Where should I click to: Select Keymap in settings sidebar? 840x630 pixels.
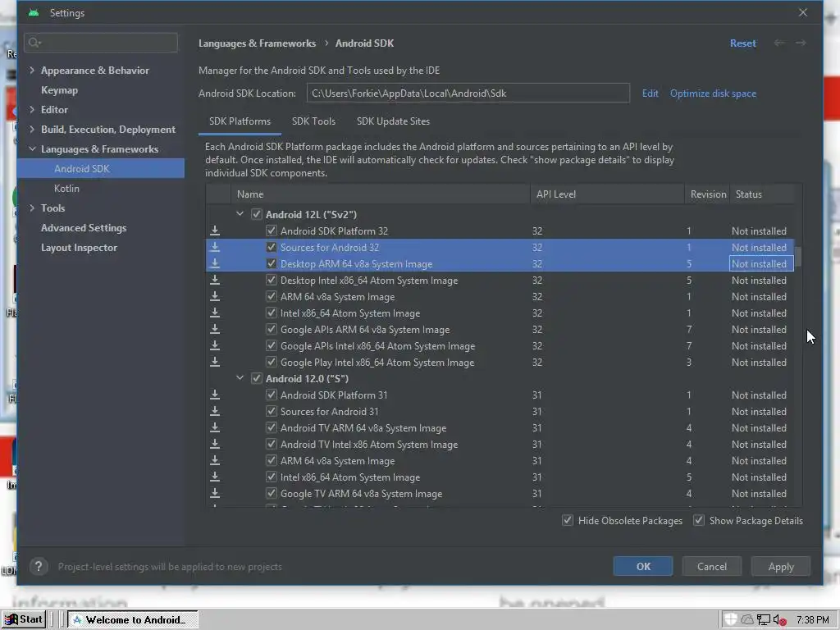59,90
